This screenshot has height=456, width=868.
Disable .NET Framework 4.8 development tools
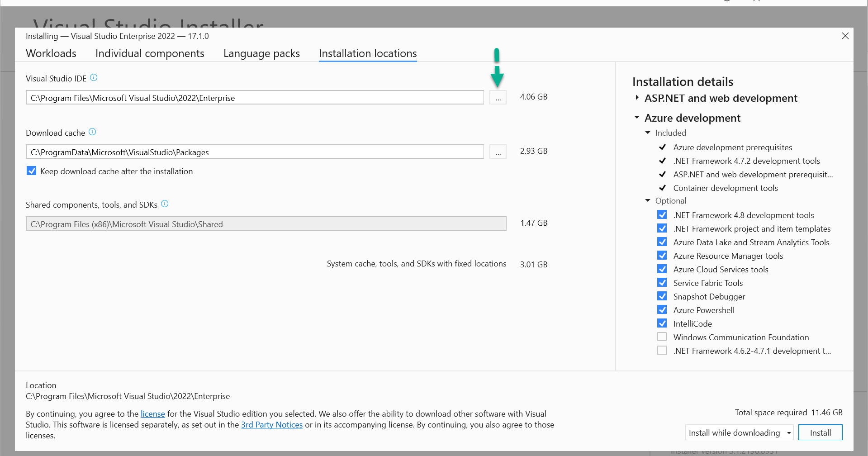tap(662, 214)
